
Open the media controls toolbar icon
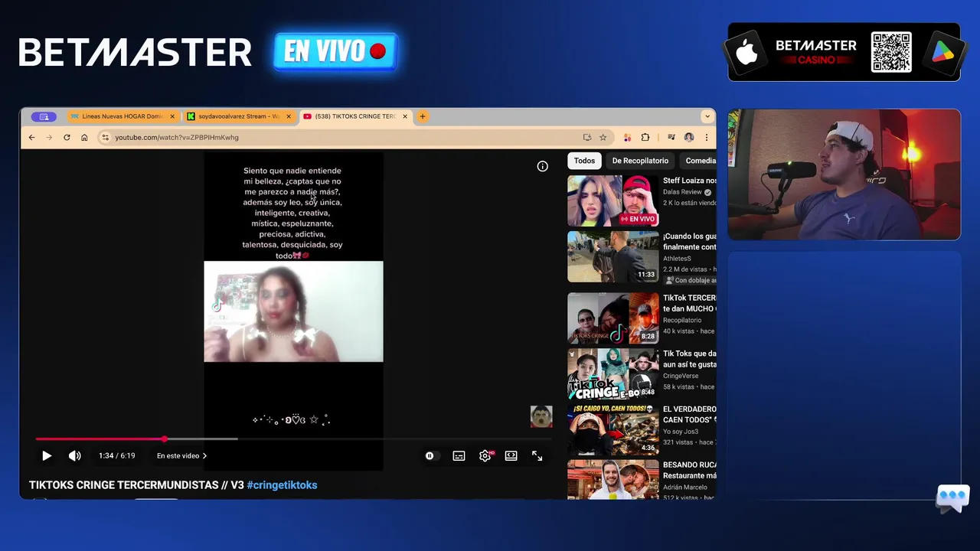pyautogui.click(x=671, y=138)
